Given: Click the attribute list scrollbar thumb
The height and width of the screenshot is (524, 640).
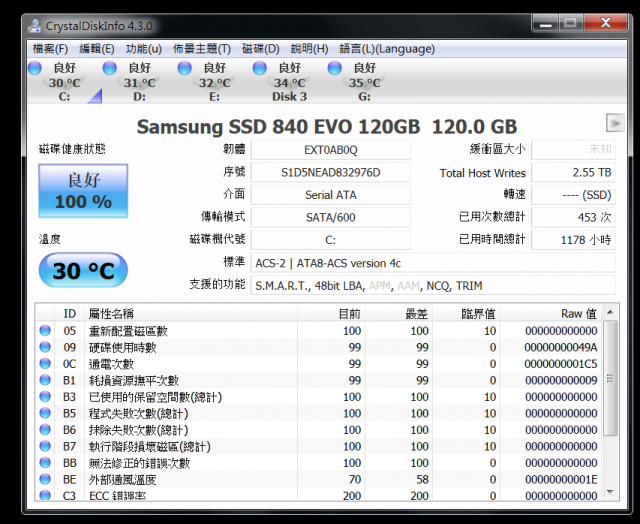Looking at the screenshot, I should click(x=610, y=378).
